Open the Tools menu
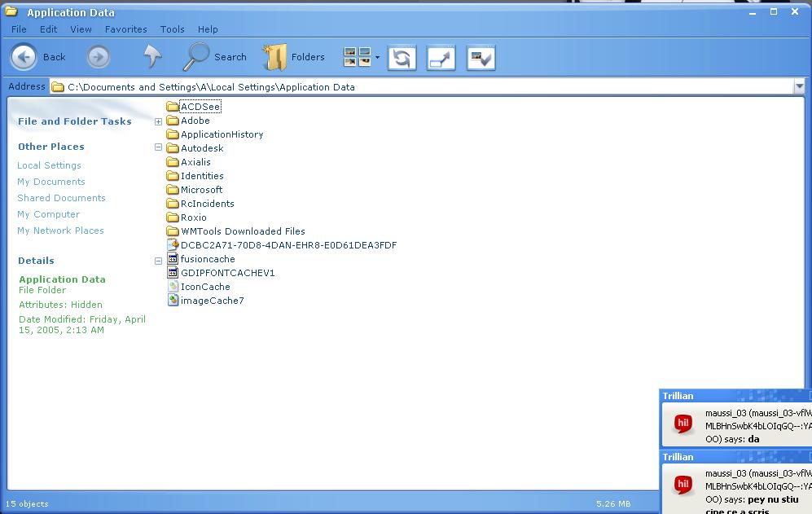812x514 pixels. tap(172, 29)
